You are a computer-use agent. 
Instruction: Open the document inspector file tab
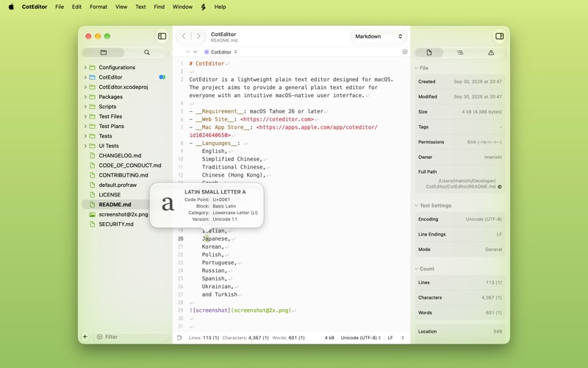429,52
